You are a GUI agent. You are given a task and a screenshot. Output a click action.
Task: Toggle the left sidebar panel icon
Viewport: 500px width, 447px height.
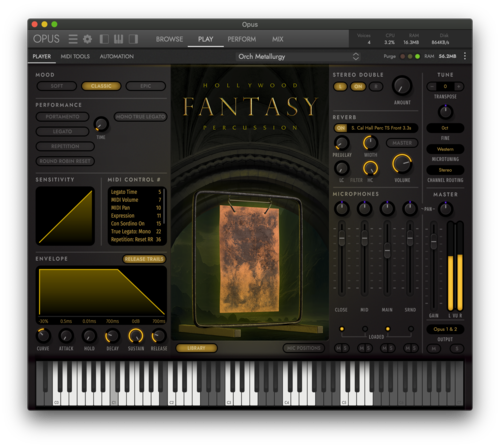point(104,39)
